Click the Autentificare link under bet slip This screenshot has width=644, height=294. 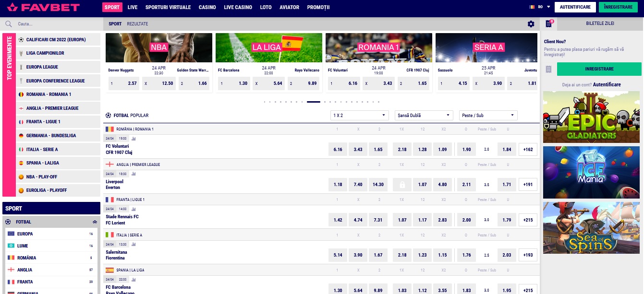pos(607,85)
